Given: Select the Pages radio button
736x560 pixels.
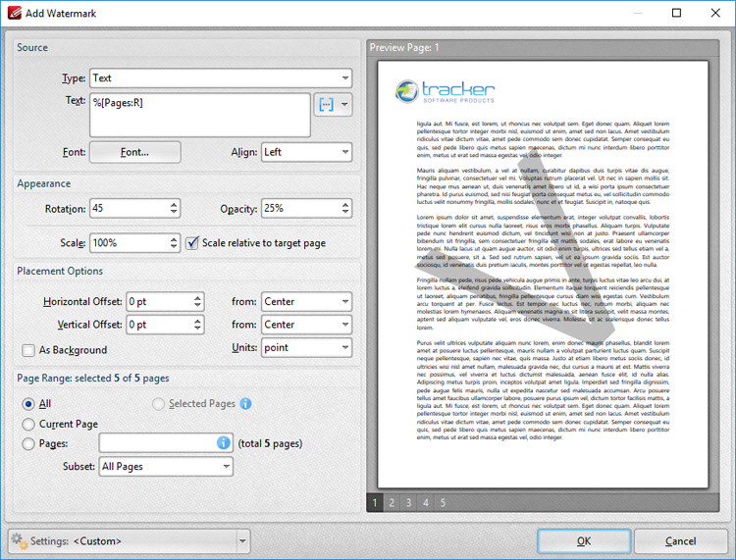Looking at the screenshot, I should click(28, 443).
